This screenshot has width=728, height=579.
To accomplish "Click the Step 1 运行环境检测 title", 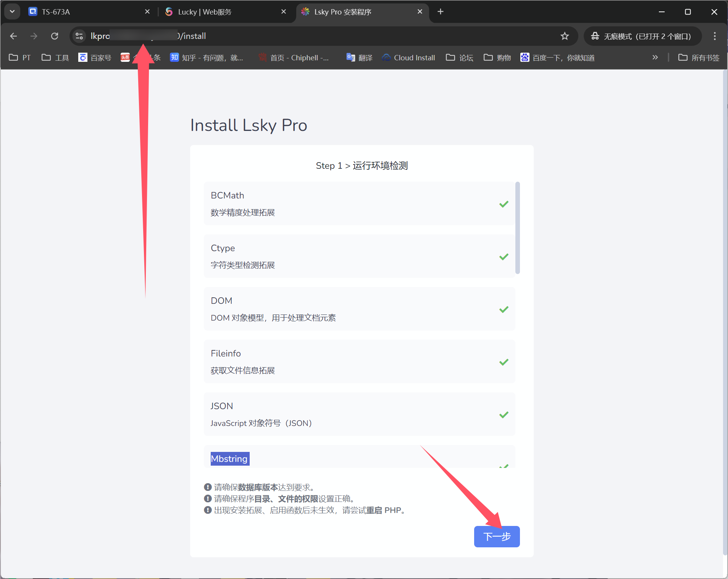I will point(362,166).
